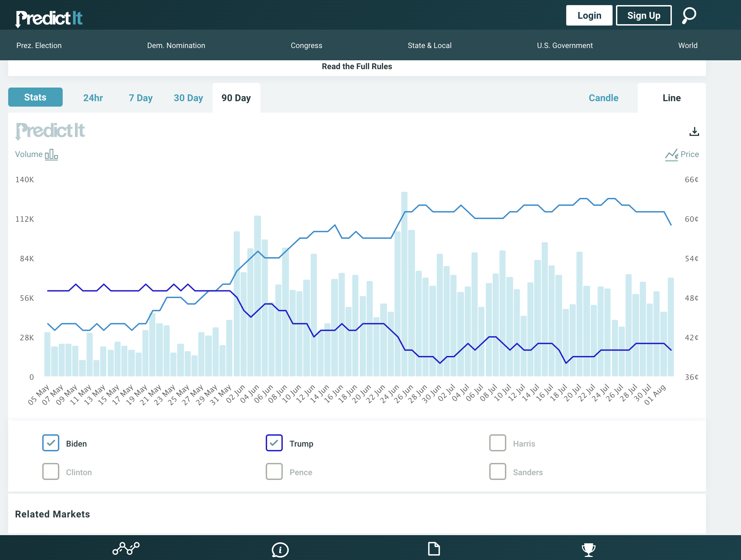Click the 140K volume axis label
The width and height of the screenshot is (741, 560).
click(x=25, y=180)
